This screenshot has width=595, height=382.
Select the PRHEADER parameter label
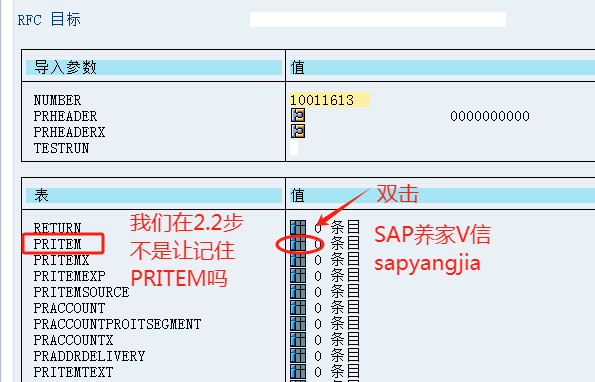click(x=65, y=116)
